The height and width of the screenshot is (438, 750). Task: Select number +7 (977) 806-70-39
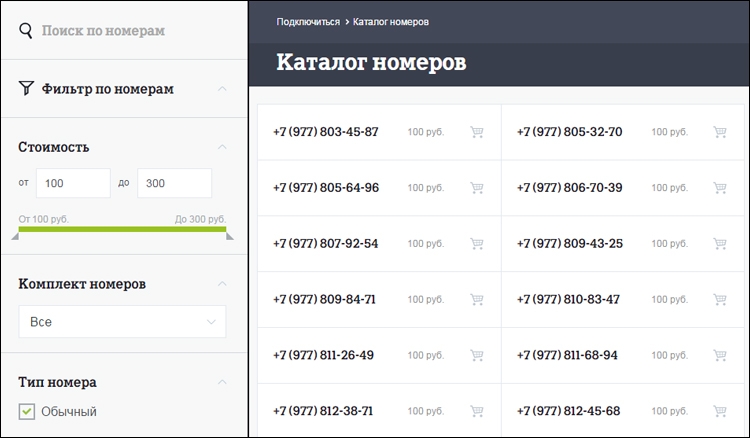570,188
